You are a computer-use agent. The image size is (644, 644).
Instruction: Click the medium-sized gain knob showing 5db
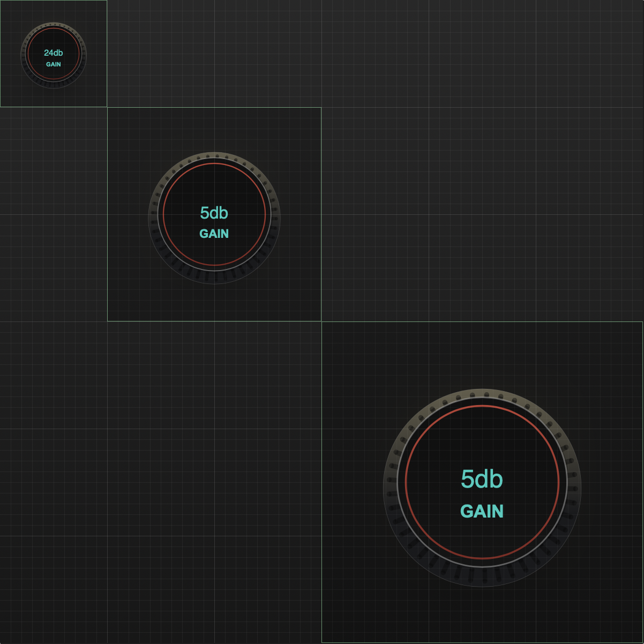[x=214, y=217]
